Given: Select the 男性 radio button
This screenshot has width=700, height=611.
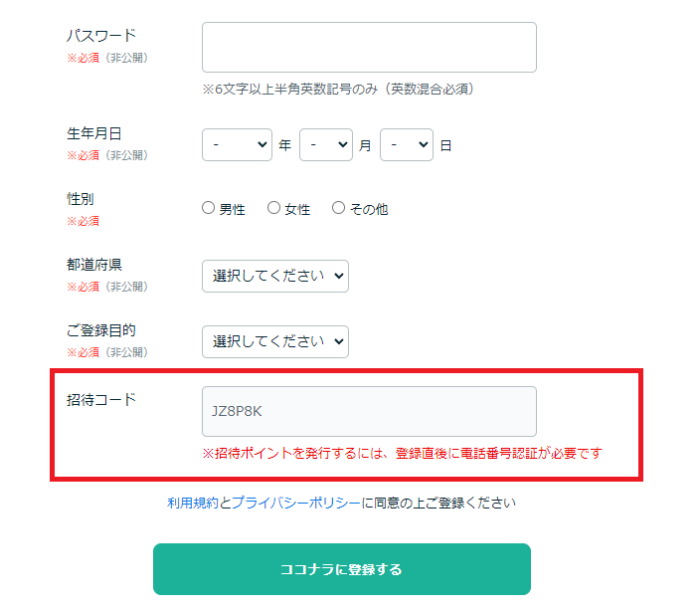Looking at the screenshot, I should [x=209, y=208].
